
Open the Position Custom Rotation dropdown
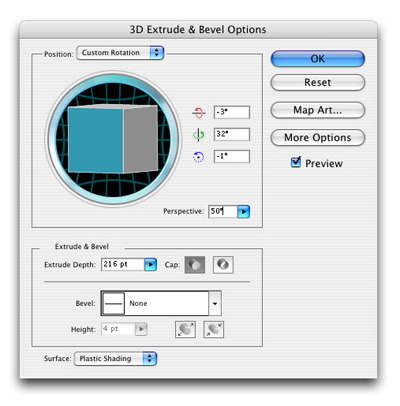[120, 53]
